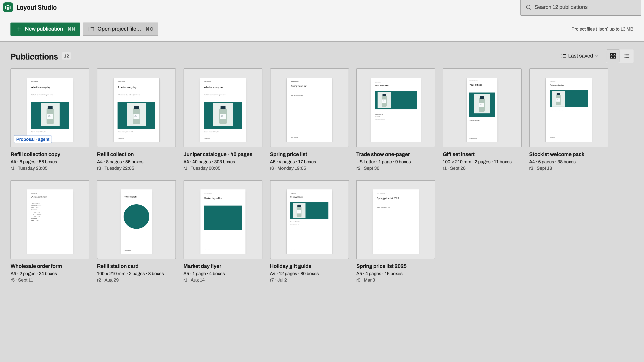The image size is (644, 362).
Task: Click the title 'Refill collection copy'
Action: pyautogui.click(x=35, y=154)
